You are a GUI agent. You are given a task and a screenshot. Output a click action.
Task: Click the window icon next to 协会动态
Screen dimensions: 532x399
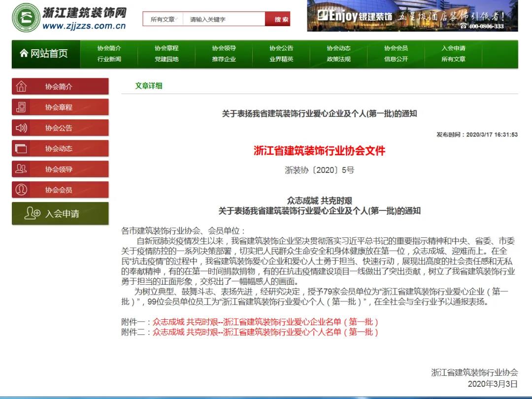[21, 148]
